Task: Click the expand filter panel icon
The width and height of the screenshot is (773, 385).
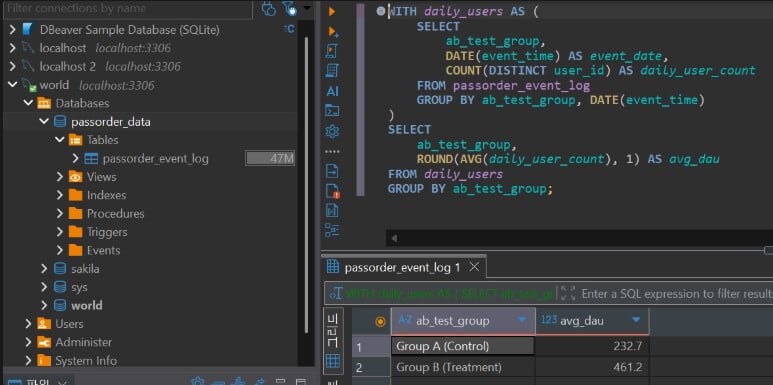Action: point(568,293)
